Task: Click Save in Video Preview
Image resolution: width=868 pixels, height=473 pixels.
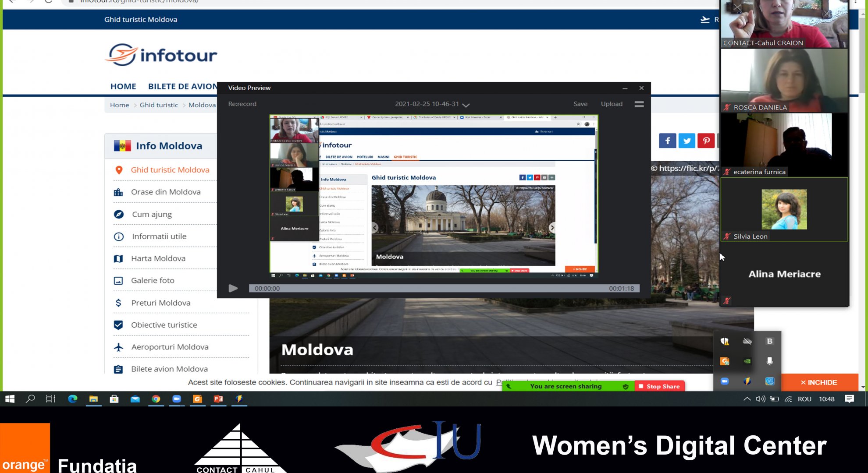Action: pos(580,104)
